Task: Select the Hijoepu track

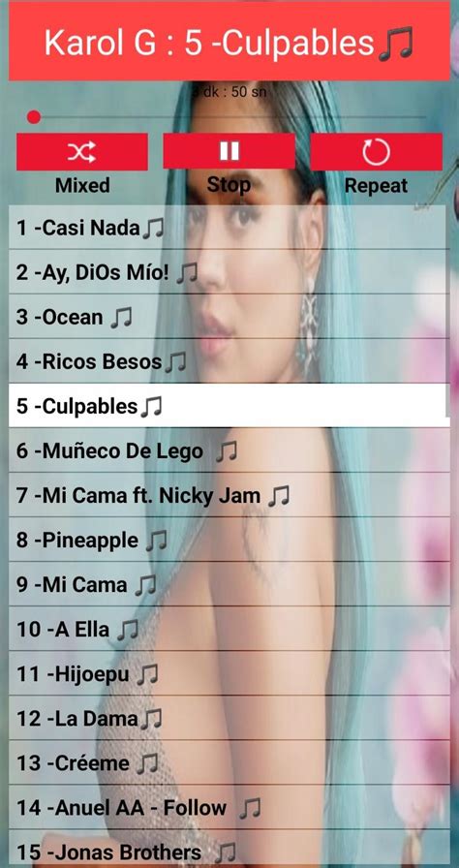Action: 229,674
